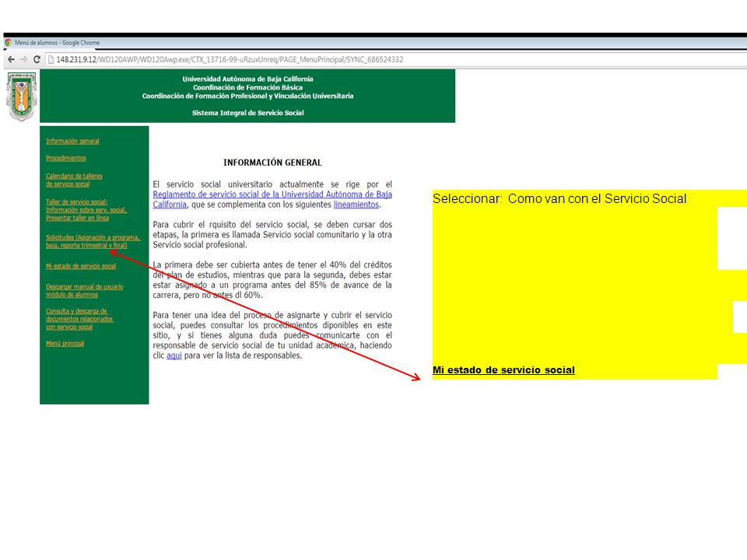This screenshot has height=560, width=747.
Task: Click the aquí link for responsables list
Action: point(174,355)
